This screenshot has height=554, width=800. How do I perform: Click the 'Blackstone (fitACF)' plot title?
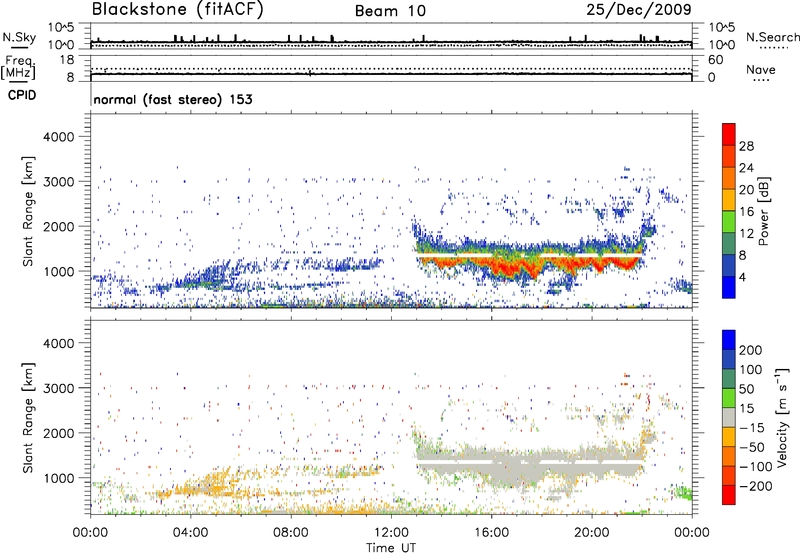pyautogui.click(x=178, y=9)
